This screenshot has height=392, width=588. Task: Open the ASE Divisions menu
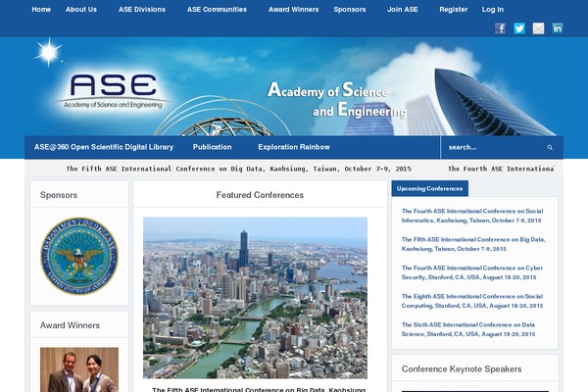(x=142, y=10)
